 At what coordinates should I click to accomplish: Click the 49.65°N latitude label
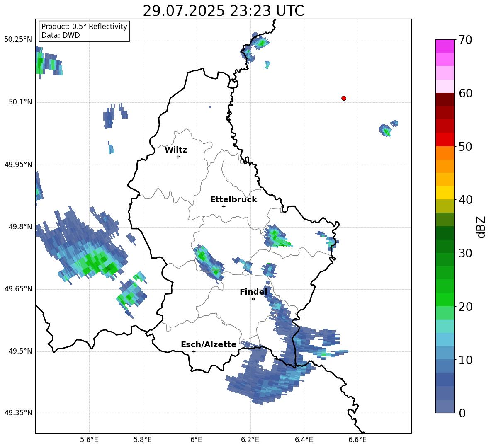click(18, 289)
